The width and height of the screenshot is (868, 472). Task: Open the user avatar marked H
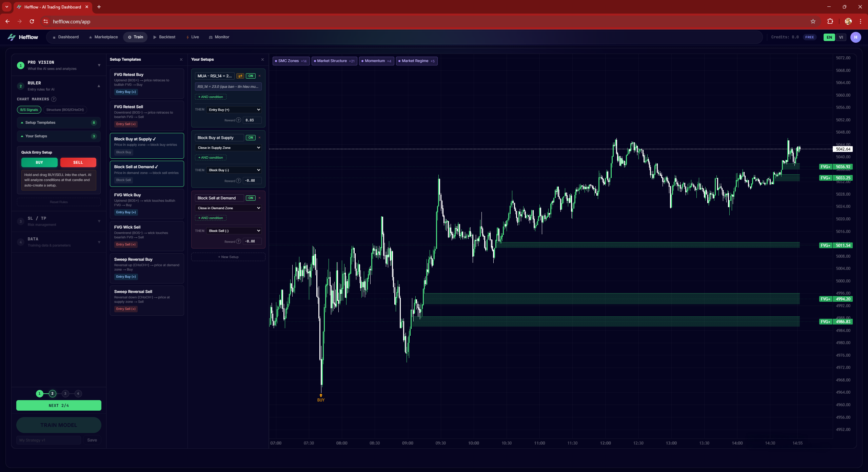click(x=856, y=37)
